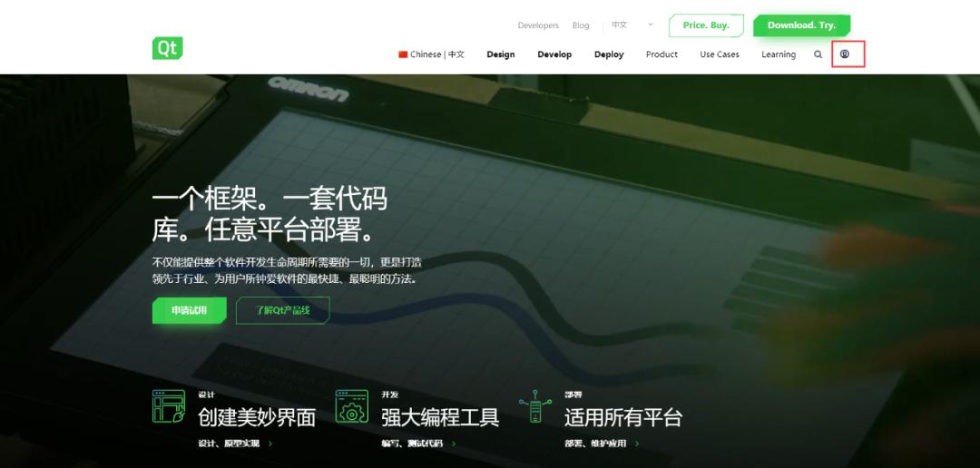The image size is (980, 468).
Task: Expand the 中文 language dropdown arrow
Action: [x=651, y=25]
